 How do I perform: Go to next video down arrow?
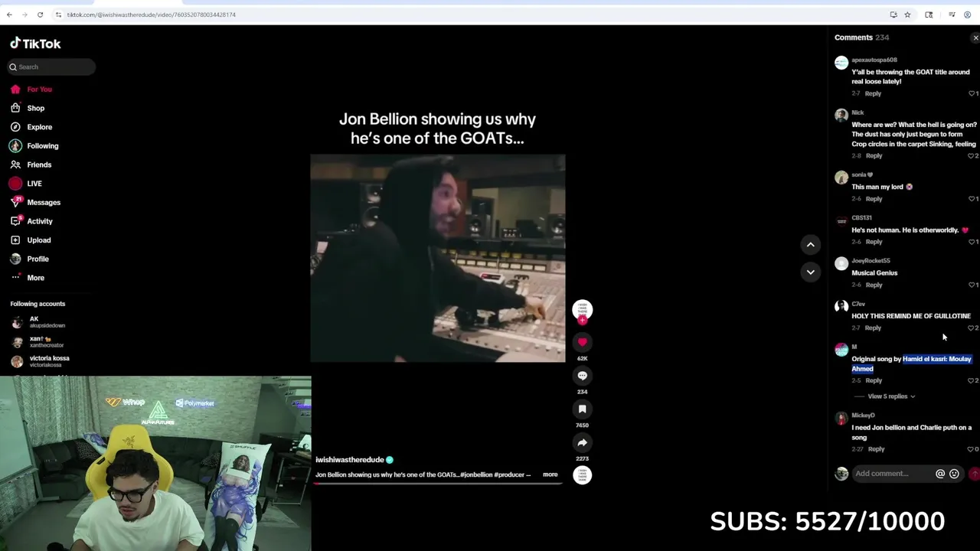pos(810,272)
